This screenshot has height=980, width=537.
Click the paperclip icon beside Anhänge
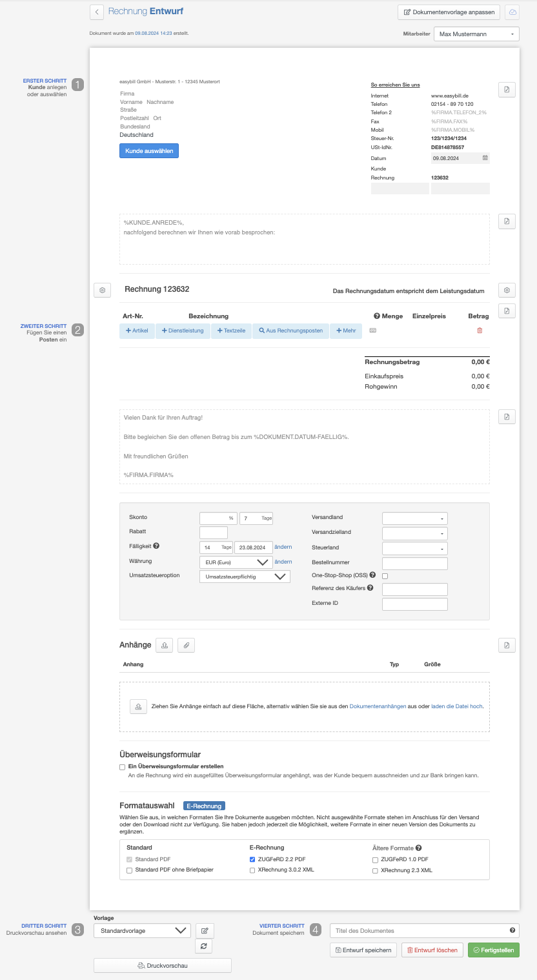186,645
